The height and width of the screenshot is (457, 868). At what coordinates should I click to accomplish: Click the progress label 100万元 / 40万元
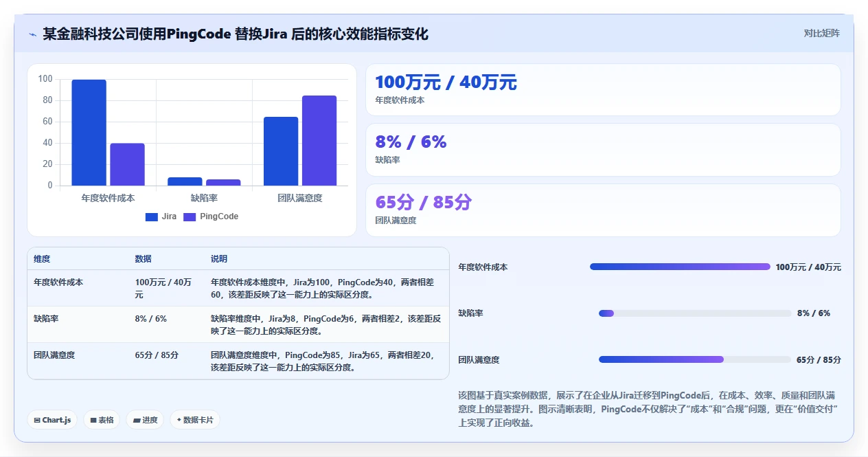click(808, 267)
